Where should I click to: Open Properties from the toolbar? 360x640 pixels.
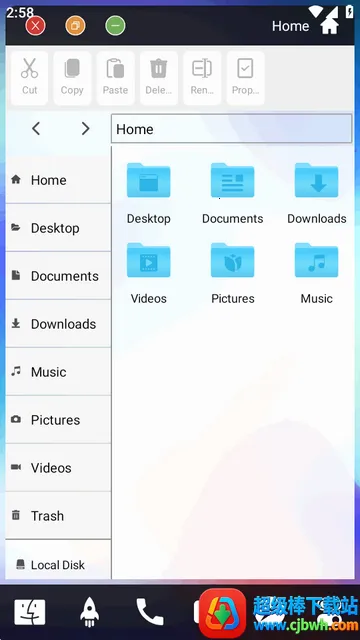click(x=245, y=78)
